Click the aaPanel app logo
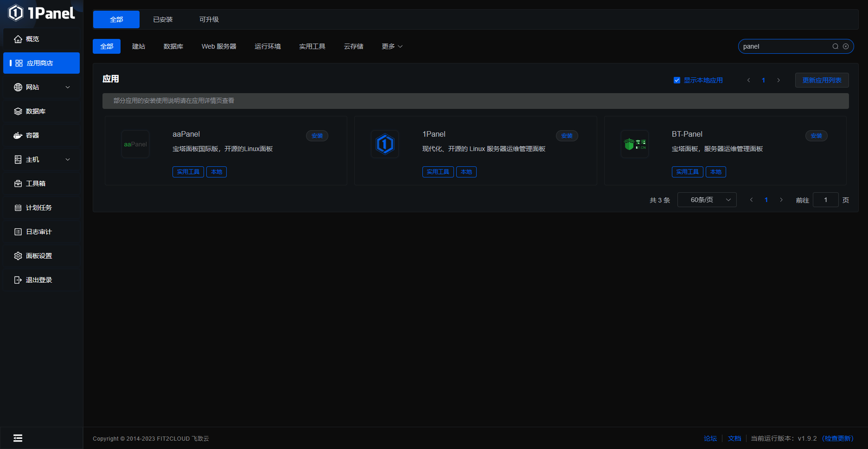The height and width of the screenshot is (449, 868). 135,144
